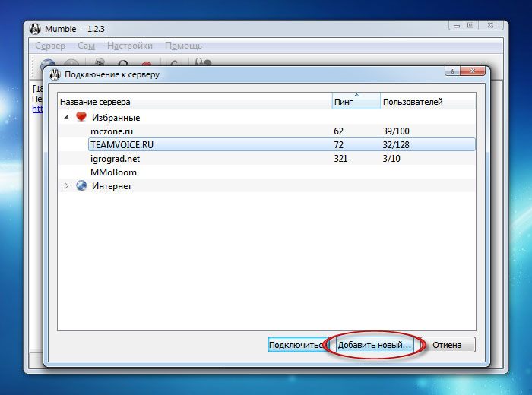The width and height of the screenshot is (532, 395).
Task: Click the Mumble icon in main window title
Action: click(35, 29)
